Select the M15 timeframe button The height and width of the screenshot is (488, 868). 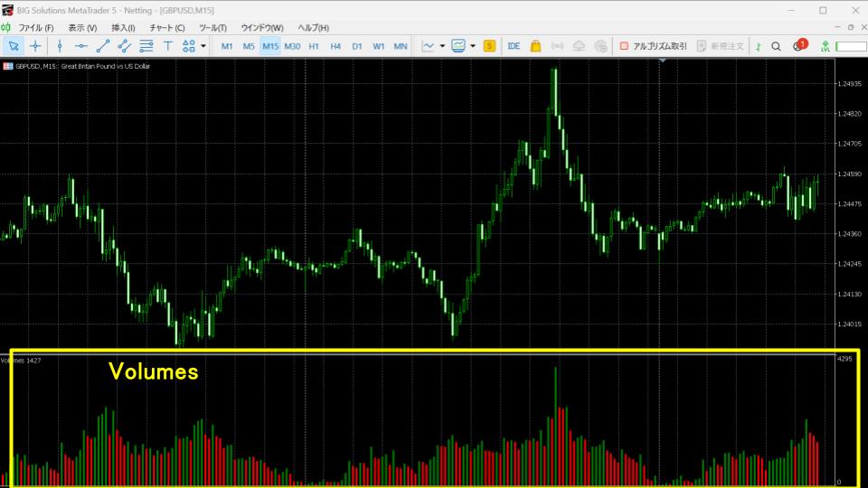click(270, 46)
